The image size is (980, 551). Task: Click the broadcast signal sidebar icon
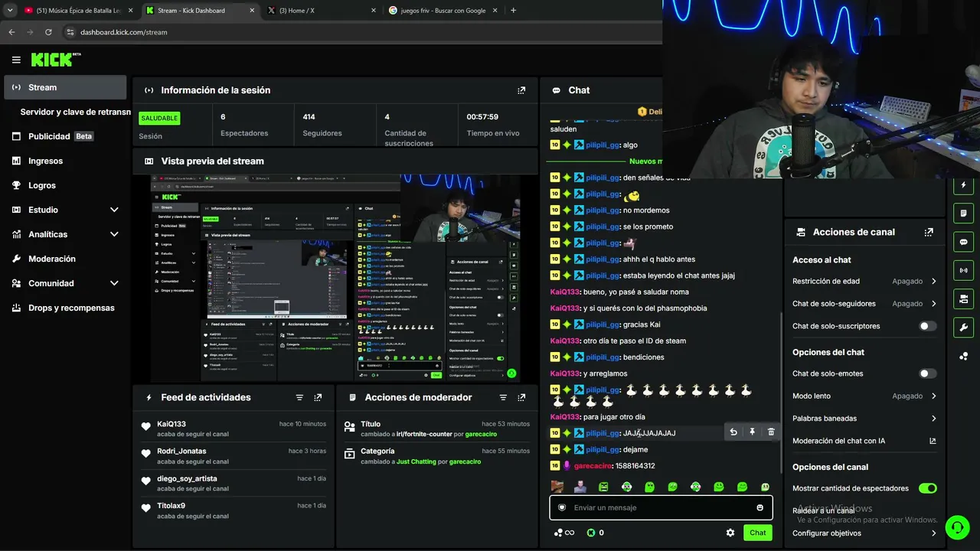coord(963,270)
